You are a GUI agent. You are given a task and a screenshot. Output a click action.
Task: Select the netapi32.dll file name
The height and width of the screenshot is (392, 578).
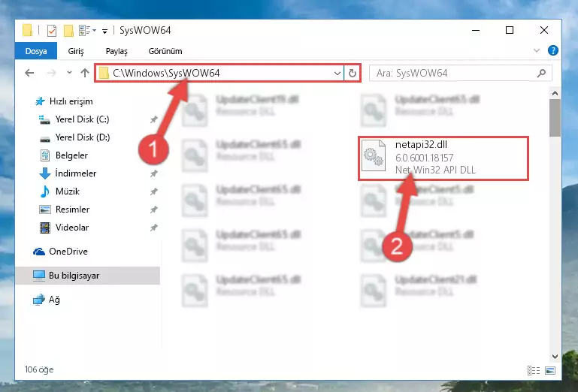(x=421, y=145)
